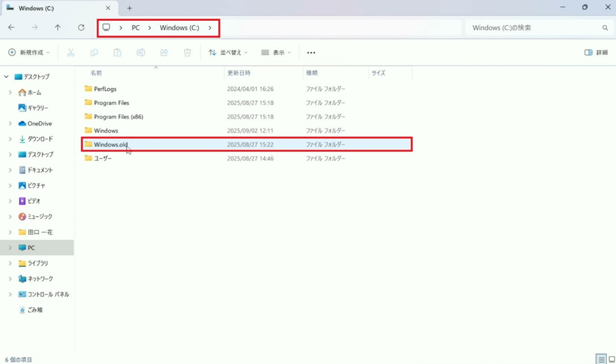
Task: Click the Windows (C:)の検索 search box
Action: tap(535, 28)
